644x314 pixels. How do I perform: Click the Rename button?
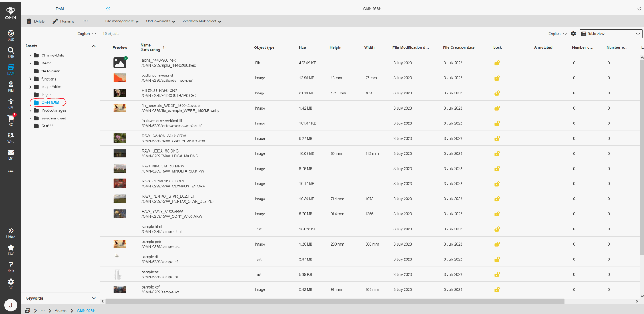pyautogui.click(x=64, y=21)
